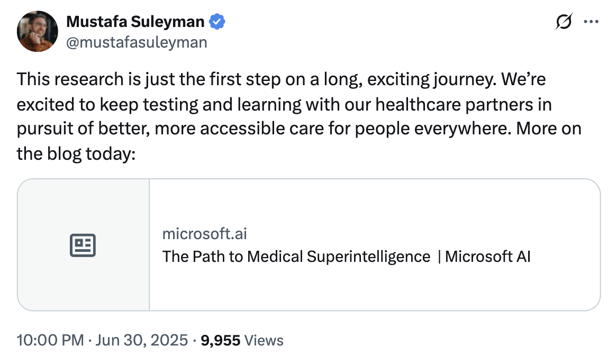Click the blue verified badge
Image resolution: width=616 pixels, height=364 pixels.
tap(217, 22)
